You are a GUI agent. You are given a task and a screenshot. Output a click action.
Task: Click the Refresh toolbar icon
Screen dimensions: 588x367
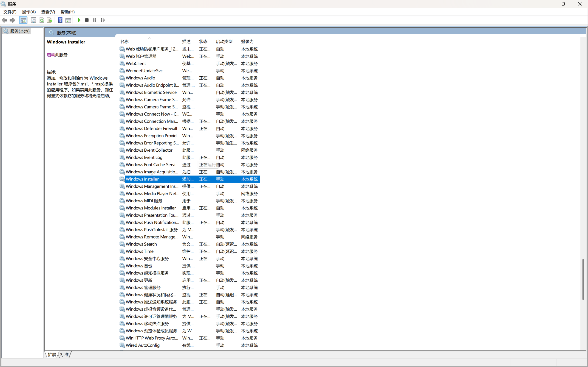pos(42,20)
